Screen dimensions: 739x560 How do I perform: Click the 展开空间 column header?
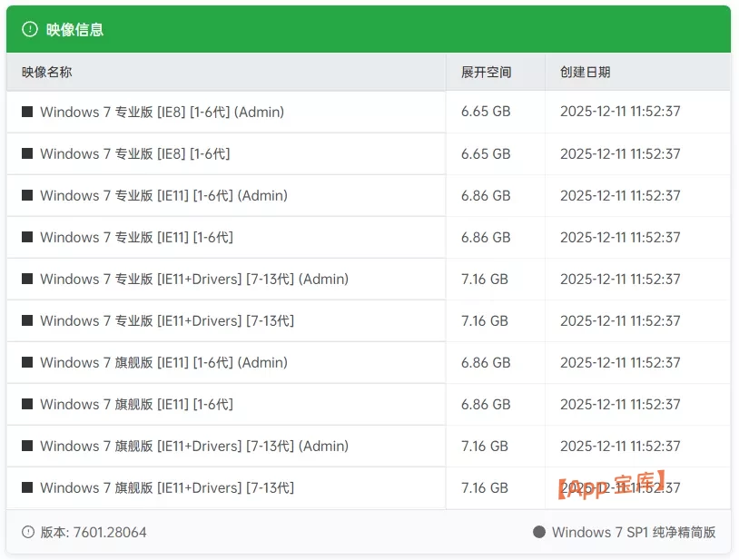point(487,72)
